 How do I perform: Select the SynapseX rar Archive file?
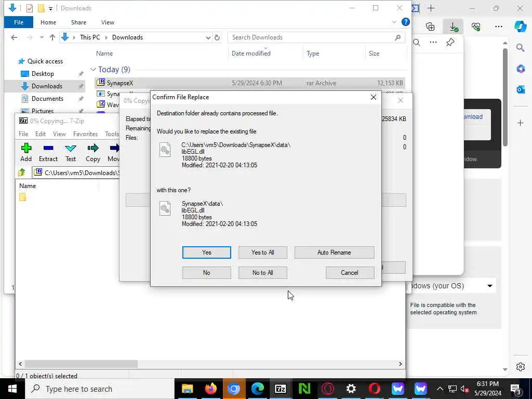coord(249,83)
